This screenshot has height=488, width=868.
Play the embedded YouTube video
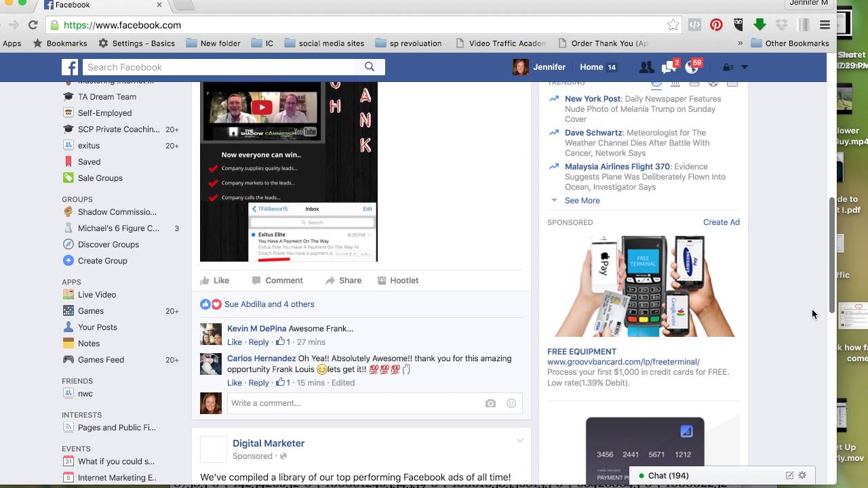[x=261, y=107]
